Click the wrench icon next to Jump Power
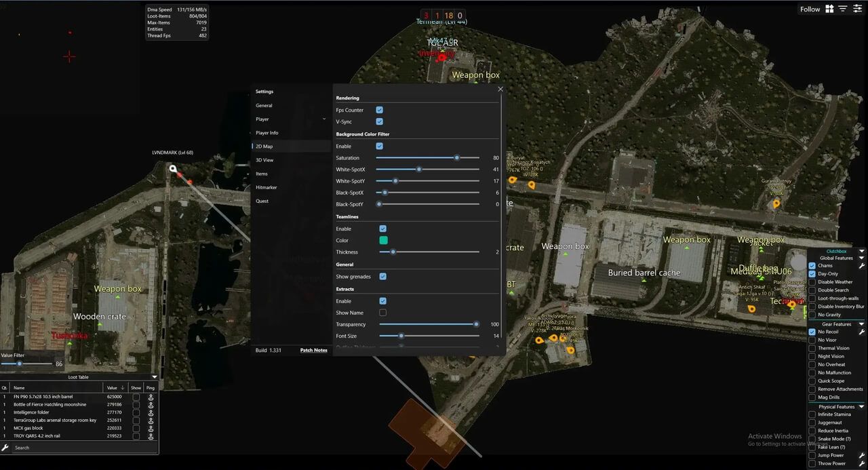 pos(862,456)
